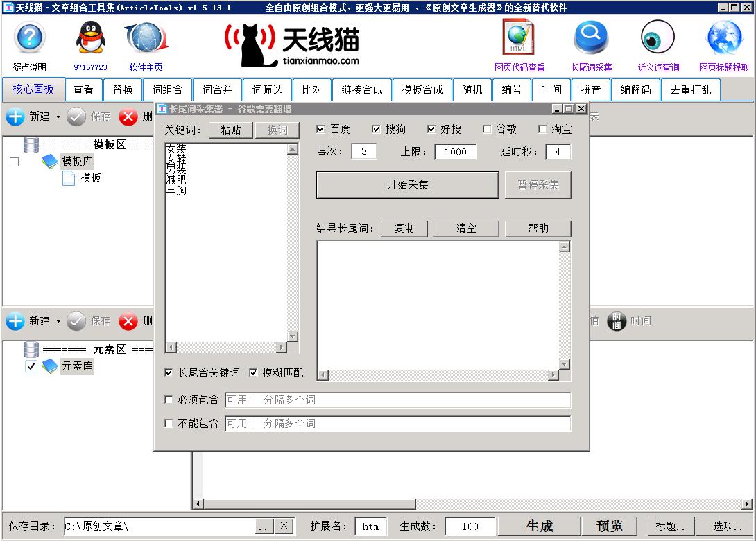Click the gray checkmark 保存 icon in template toolbar
This screenshot has width=756, height=541.
pos(76,117)
